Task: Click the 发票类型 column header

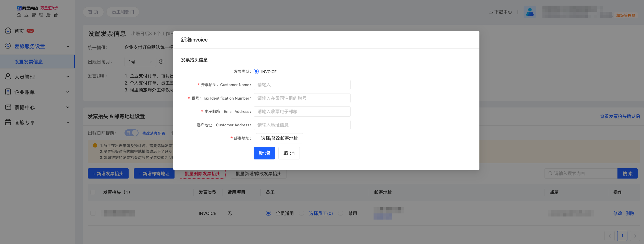Action: (208, 192)
